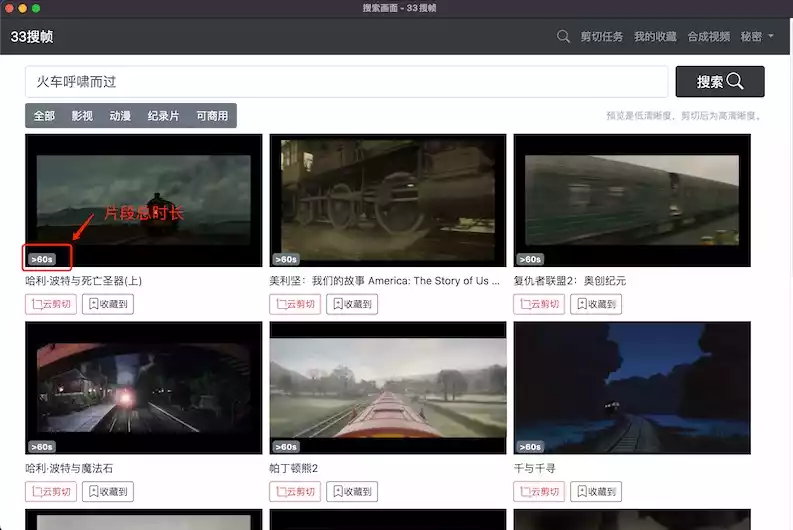The height and width of the screenshot is (530, 793).
Task: Open the 帕丁顿熊2 thumbnail
Action: 388,388
